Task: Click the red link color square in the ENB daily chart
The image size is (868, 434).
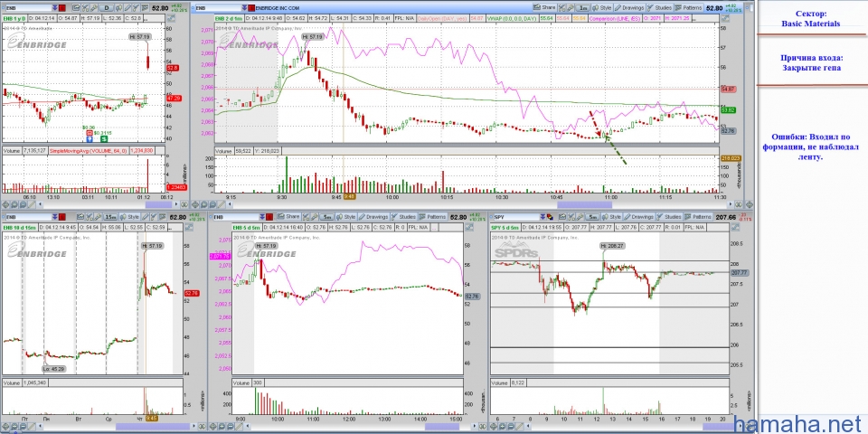Action: pyautogui.click(x=62, y=8)
